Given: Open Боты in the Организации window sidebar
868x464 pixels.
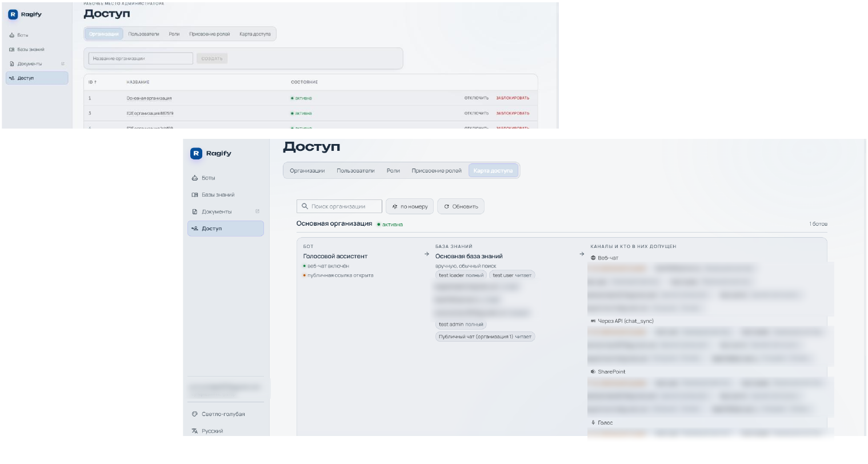Looking at the screenshot, I should (37, 35).
